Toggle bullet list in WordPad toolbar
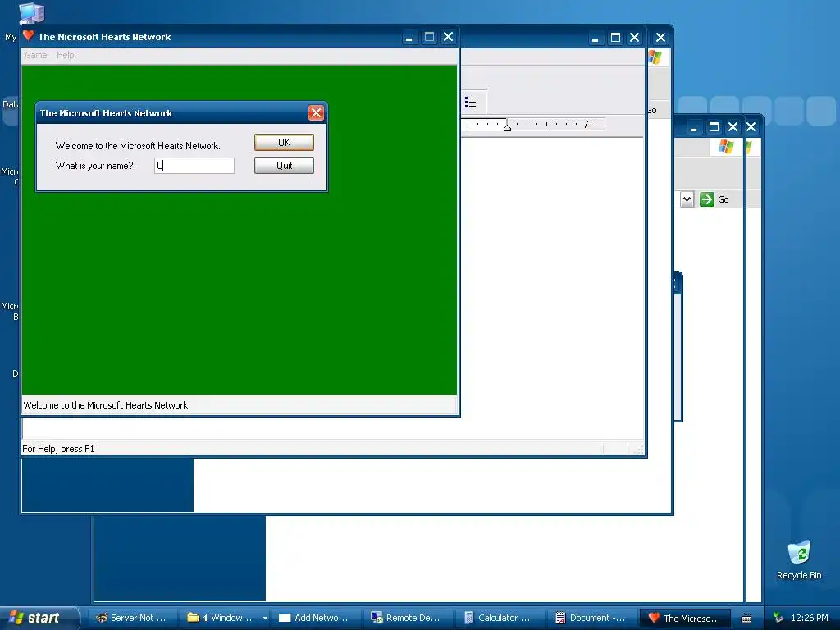Viewport: 840px width, 630px height. click(x=471, y=102)
